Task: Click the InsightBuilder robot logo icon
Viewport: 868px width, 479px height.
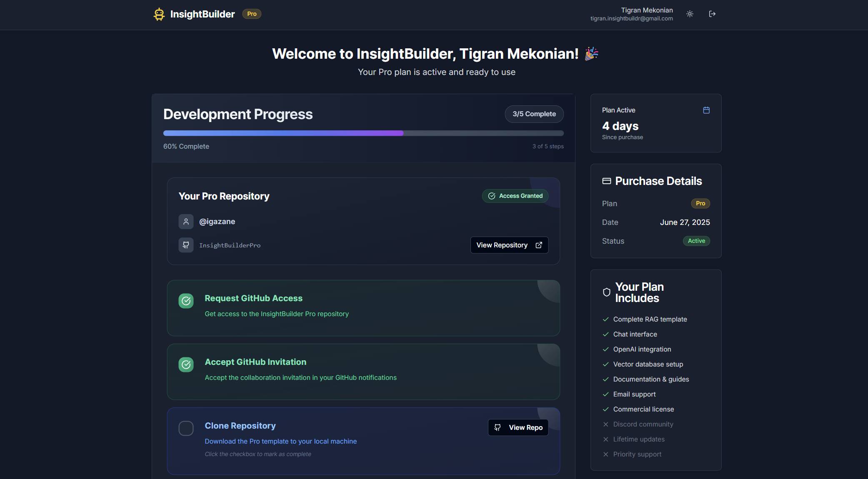Action: pyautogui.click(x=159, y=14)
